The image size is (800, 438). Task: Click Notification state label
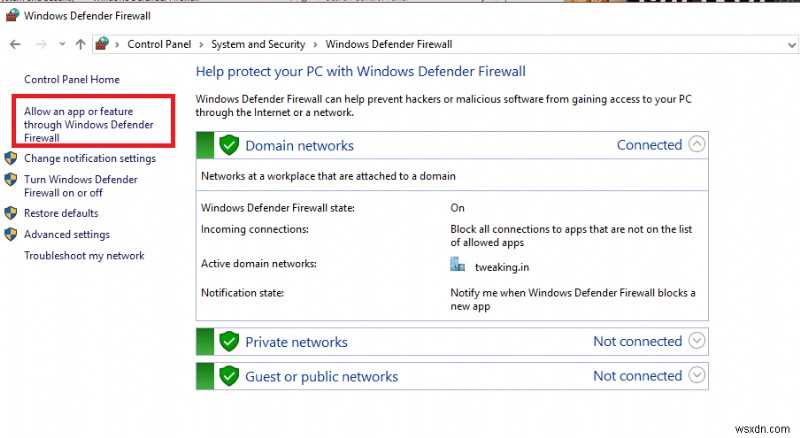pyautogui.click(x=242, y=293)
